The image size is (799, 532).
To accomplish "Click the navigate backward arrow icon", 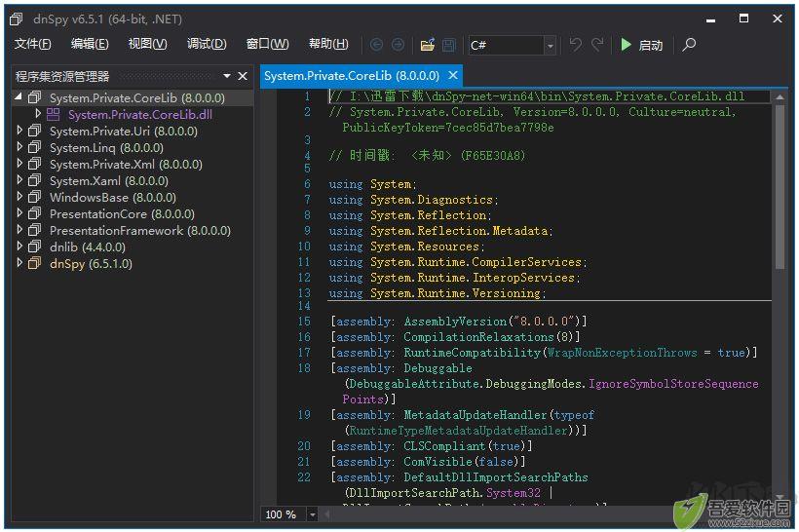I will [376, 45].
